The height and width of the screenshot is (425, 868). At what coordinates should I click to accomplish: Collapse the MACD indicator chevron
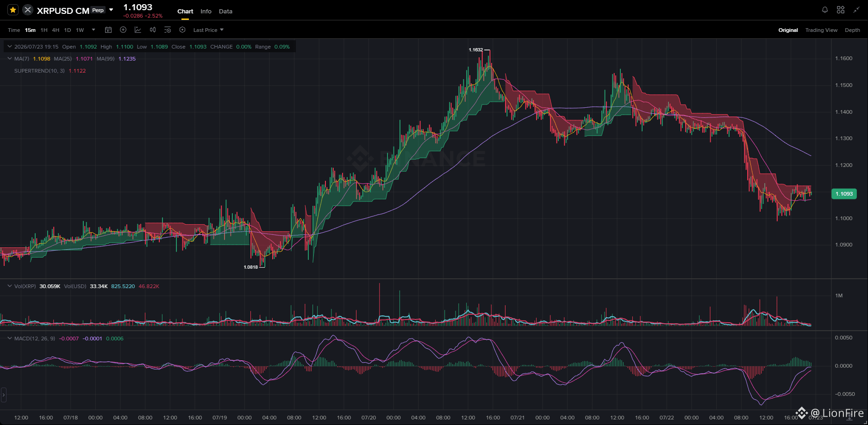point(9,339)
